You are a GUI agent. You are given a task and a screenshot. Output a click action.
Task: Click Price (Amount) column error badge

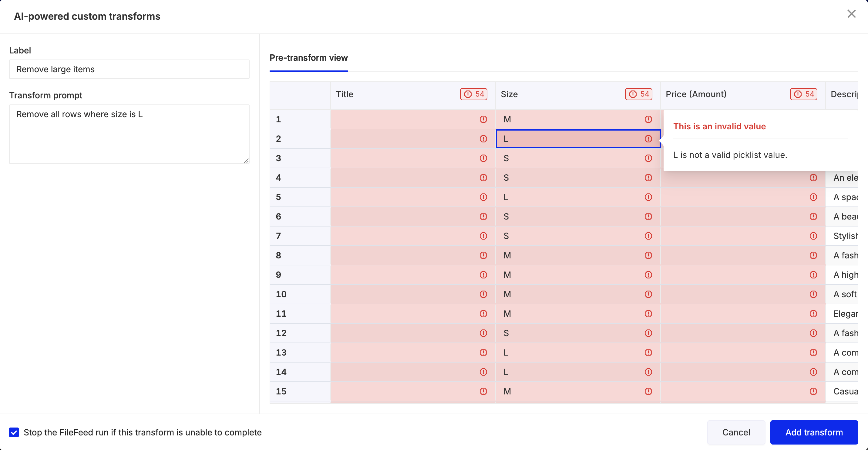pos(803,94)
